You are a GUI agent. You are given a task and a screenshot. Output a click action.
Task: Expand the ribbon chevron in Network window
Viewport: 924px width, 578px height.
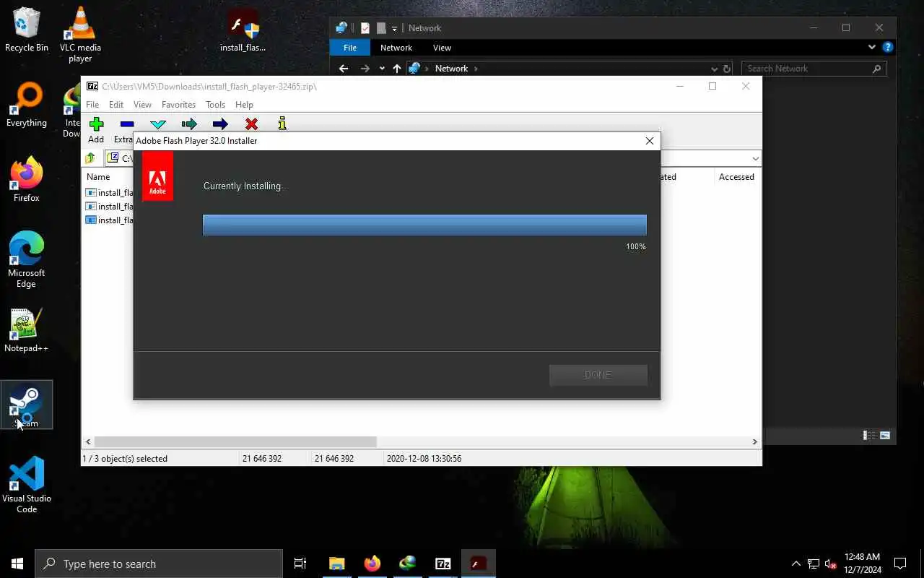pos(872,48)
